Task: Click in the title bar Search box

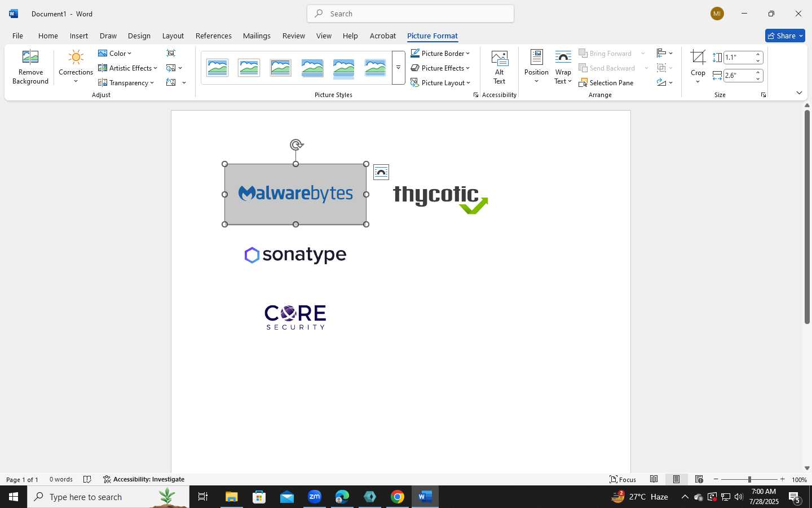Action: (411, 14)
